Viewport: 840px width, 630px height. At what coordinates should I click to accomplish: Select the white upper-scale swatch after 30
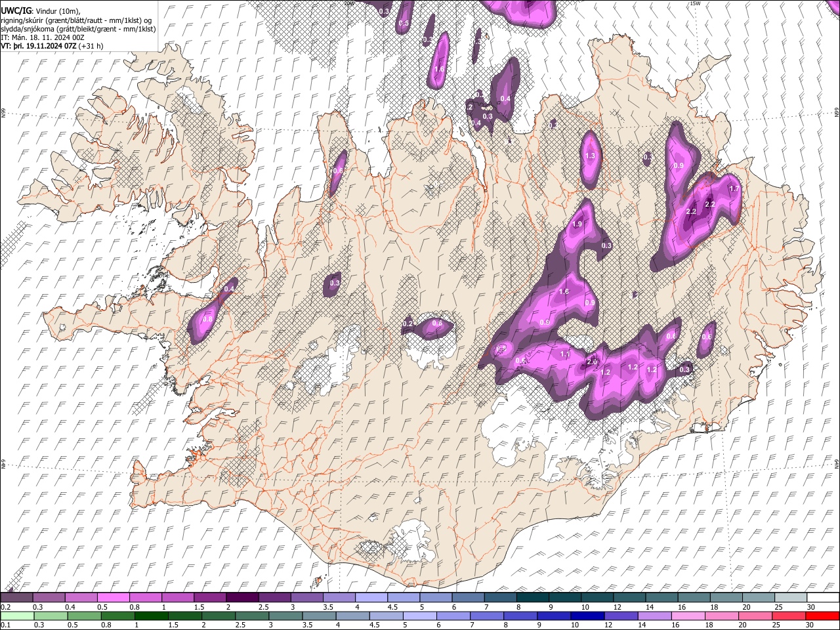(x=824, y=598)
